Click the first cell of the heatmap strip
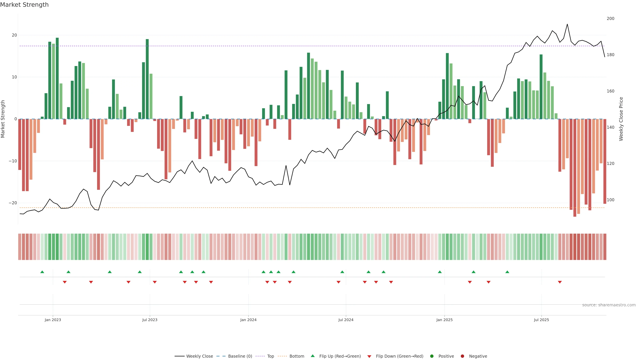644x362 pixels. (x=20, y=247)
